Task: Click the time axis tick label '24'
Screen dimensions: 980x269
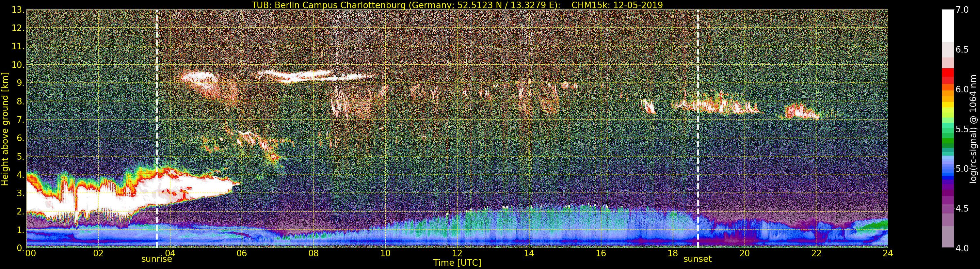Action: 888,253
